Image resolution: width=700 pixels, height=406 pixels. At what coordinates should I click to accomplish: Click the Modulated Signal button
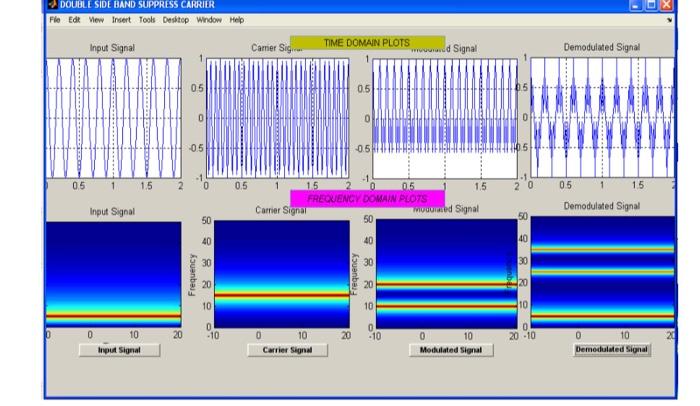pos(451,350)
